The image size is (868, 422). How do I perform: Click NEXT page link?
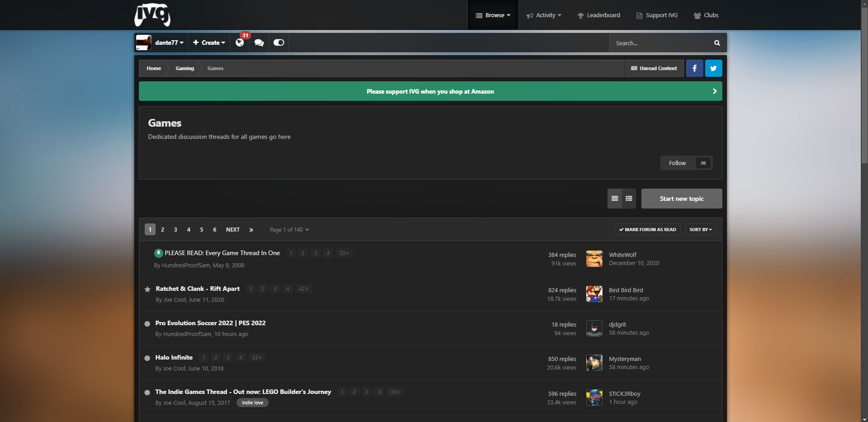coord(233,230)
